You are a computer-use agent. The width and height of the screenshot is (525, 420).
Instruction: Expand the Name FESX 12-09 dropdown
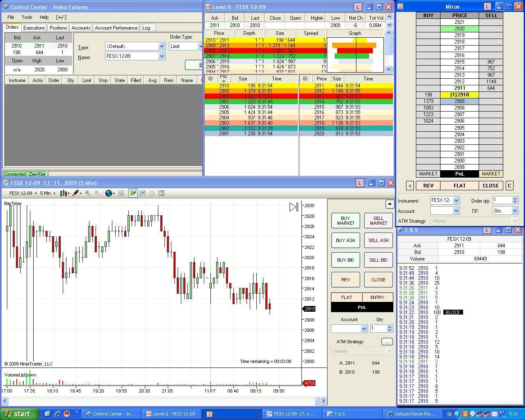162,56
